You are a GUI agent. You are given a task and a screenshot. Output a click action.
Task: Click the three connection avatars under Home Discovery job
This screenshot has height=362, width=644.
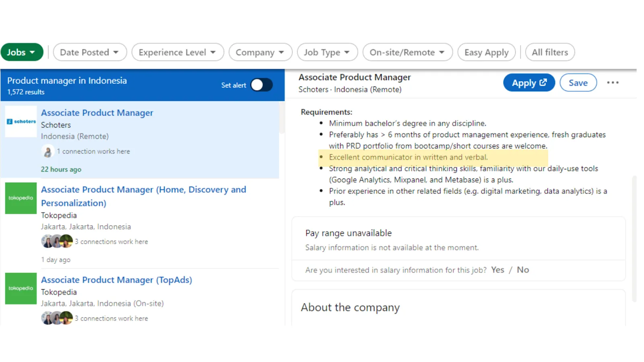(x=57, y=241)
